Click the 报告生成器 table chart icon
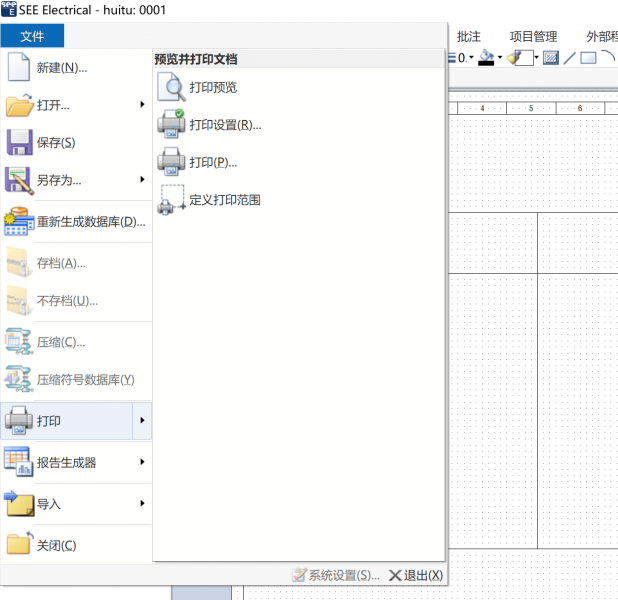This screenshot has width=618, height=600. (x=18, y=462)
